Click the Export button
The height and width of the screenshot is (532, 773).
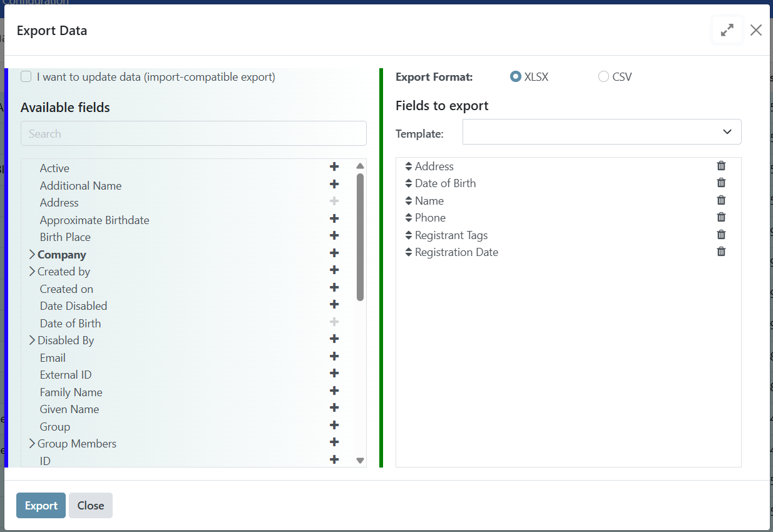41,505
